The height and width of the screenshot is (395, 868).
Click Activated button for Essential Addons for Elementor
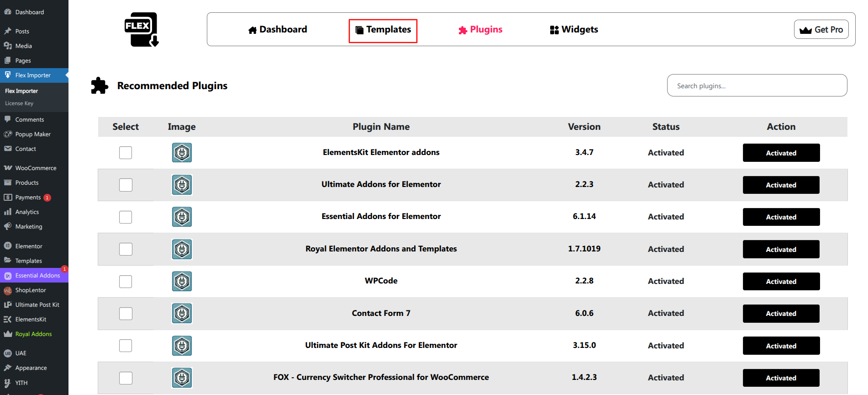pos(781,217)
